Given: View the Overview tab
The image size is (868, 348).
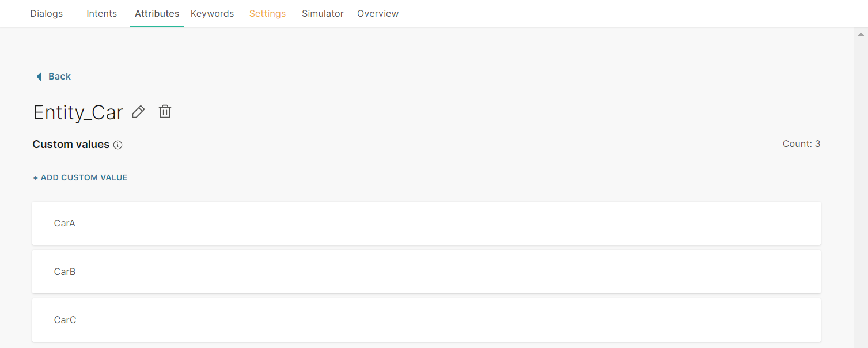Looking at the screenshot, I should pyautogui.click(x=378, y=13).
